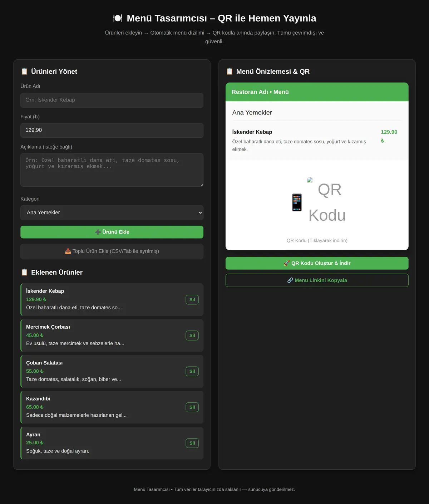The image size is (429, 504).
Task: Click the 25.00 ₺ price text
Action: click(x=35, y=443)
